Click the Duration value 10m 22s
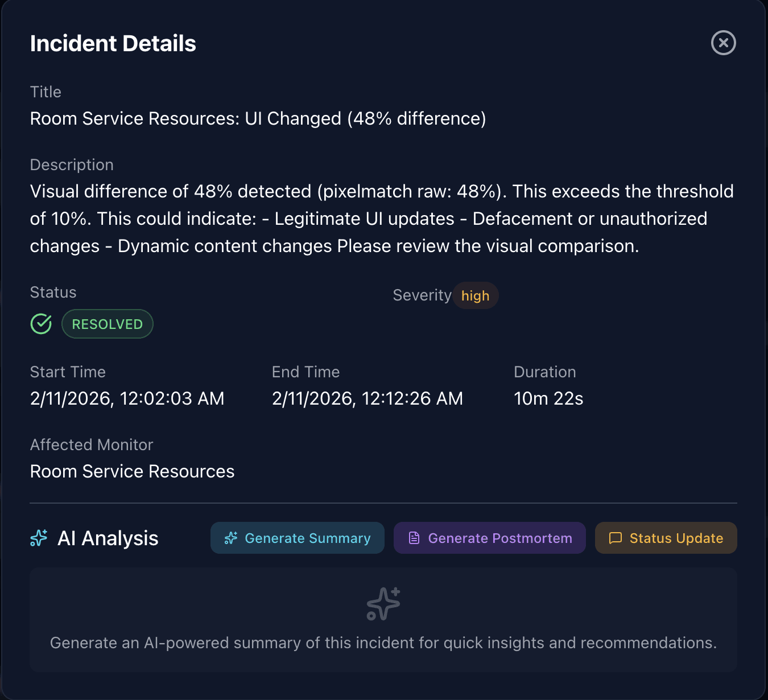Viewport: 768px width, 700px height. tap(548, 398)
